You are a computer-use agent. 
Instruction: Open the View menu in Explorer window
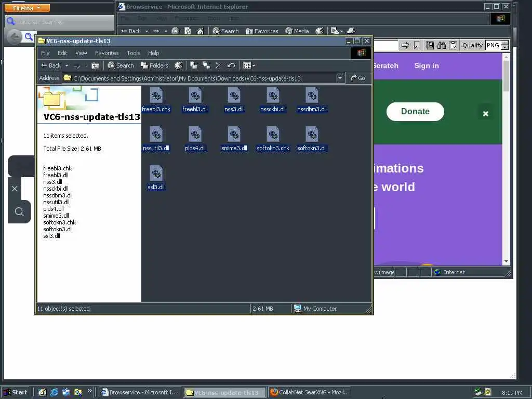(x=81, y=53)
